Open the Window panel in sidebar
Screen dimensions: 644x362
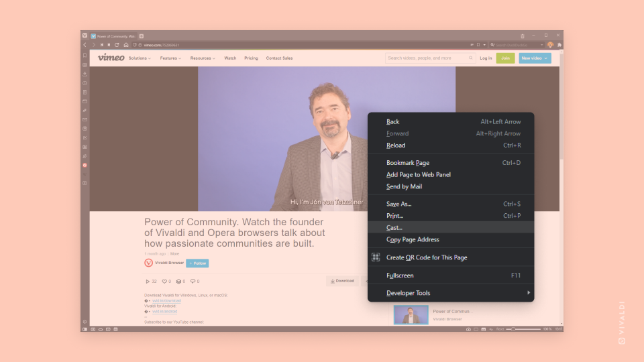click(85, 101)
